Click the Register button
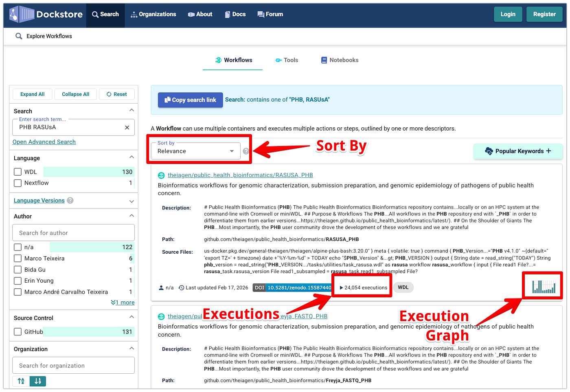Viewport: 570px width, 392px height. 544,14
